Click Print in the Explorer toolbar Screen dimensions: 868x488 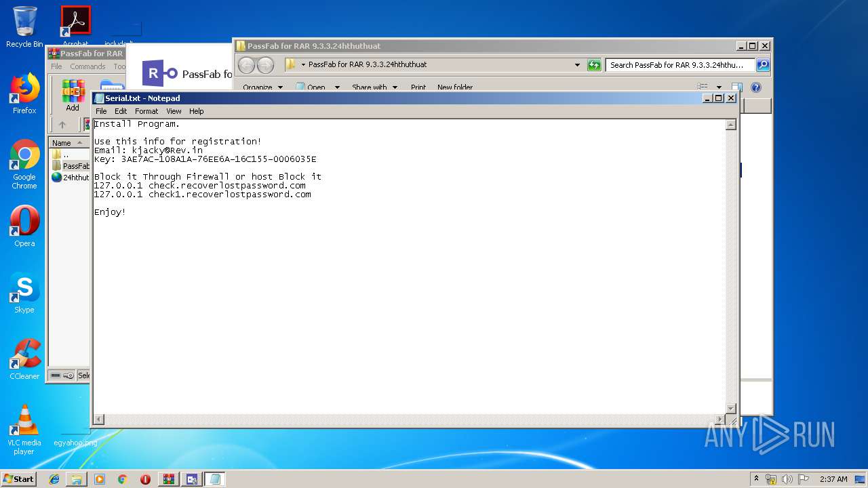tap(418, 87)
